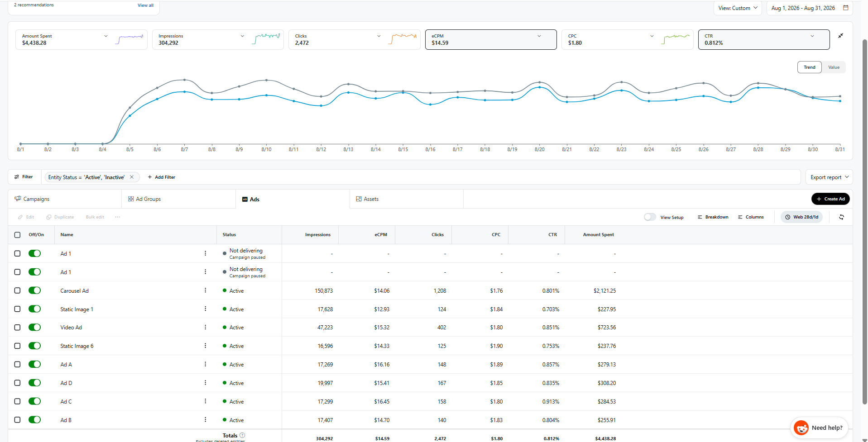Expand the Impressions metric dropdown
This screenshot has height=442, width=868.
pyautogui.click(x=242, y=36)
